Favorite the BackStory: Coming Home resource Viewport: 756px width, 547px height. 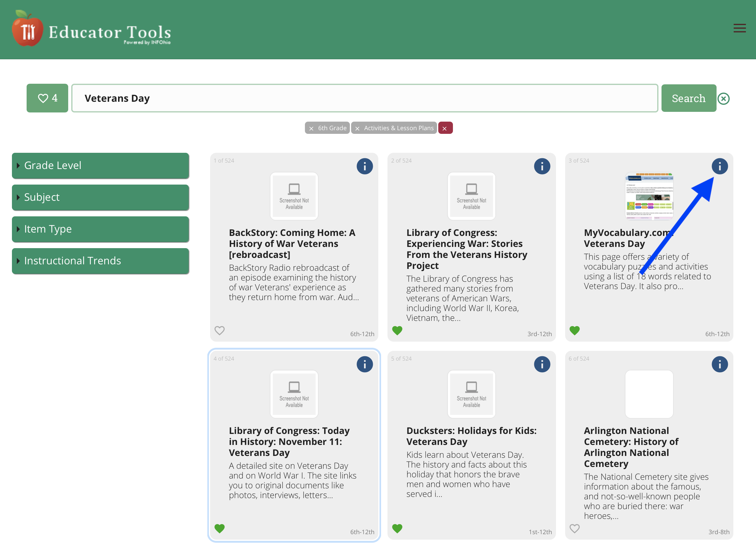(x=219, y=330)
